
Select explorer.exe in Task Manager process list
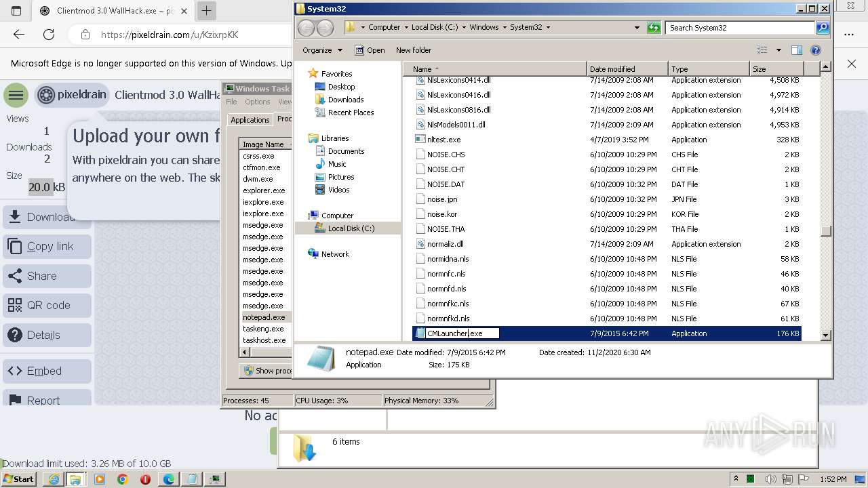point(264,190)
